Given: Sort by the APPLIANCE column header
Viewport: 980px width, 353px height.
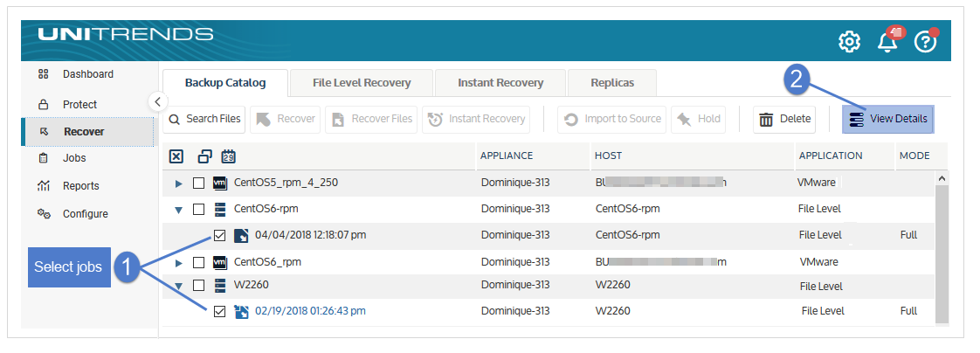Looking at the screenshot, I should (x=507, y=156).
